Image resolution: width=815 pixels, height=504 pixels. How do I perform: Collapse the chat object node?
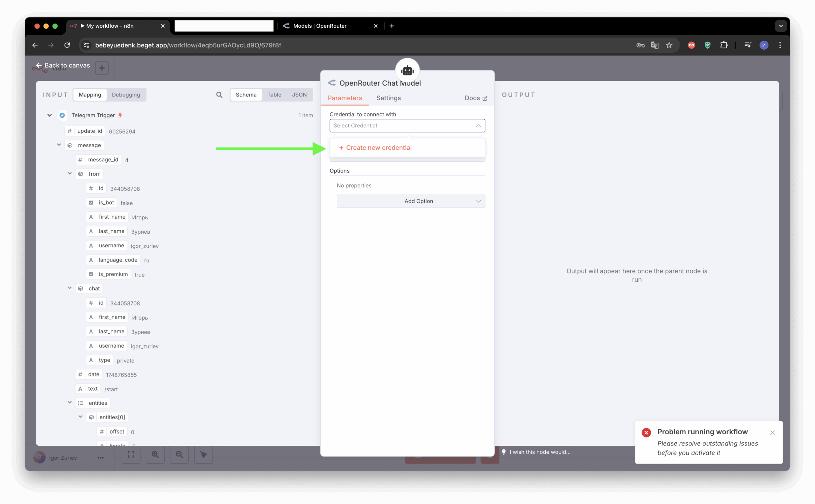click(70, 288)
